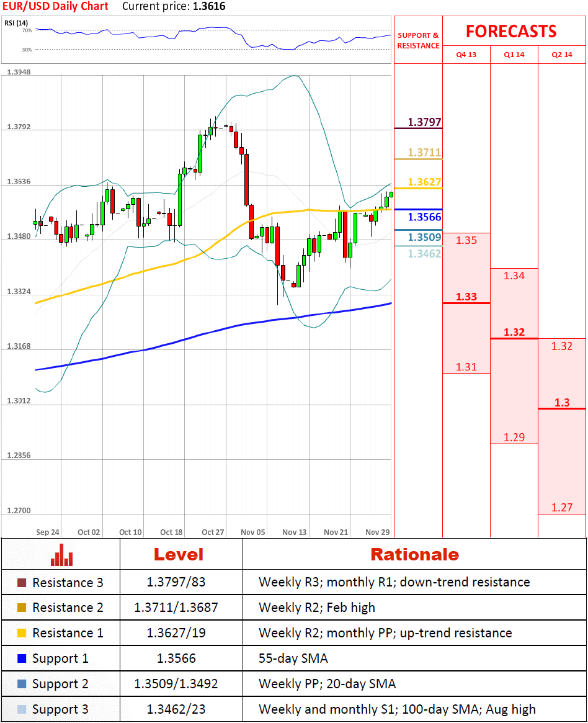This screenshot has height=723, width=588.
Task: Click the 1.3627 resistance level marker
Action: [x=424, y=182]
